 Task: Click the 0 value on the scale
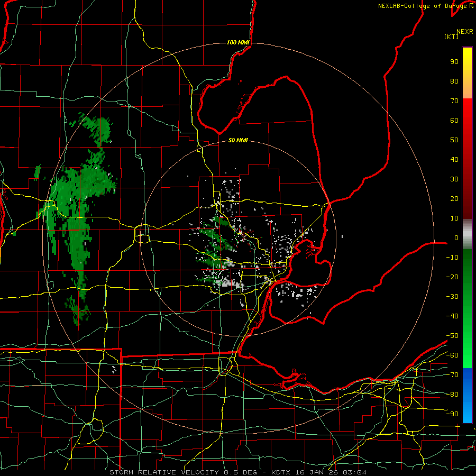click(456, 238)
